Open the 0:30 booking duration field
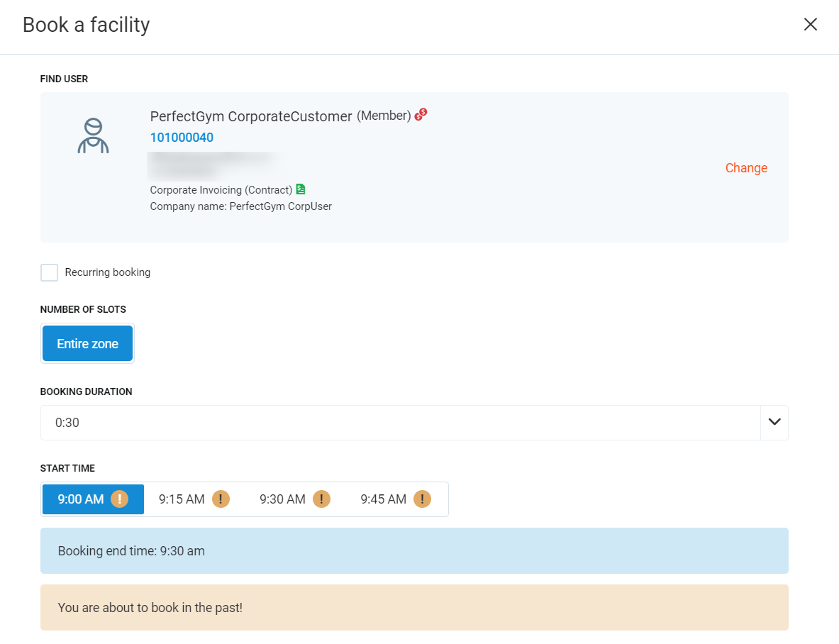 point(397,423)
